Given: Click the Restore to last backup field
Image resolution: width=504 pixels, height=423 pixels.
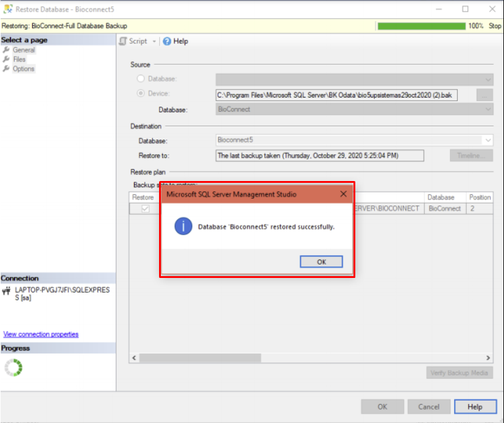Looking at the screenshot, I should [x=319, y=155].
